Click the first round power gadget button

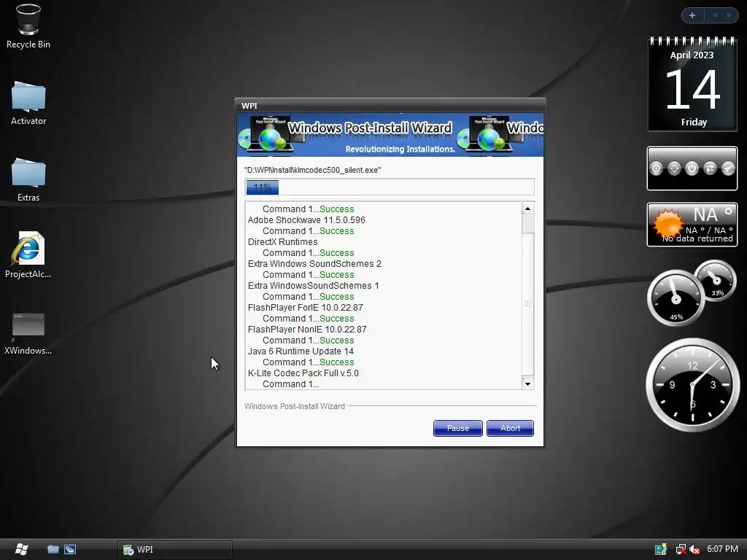tap(656, 168)
